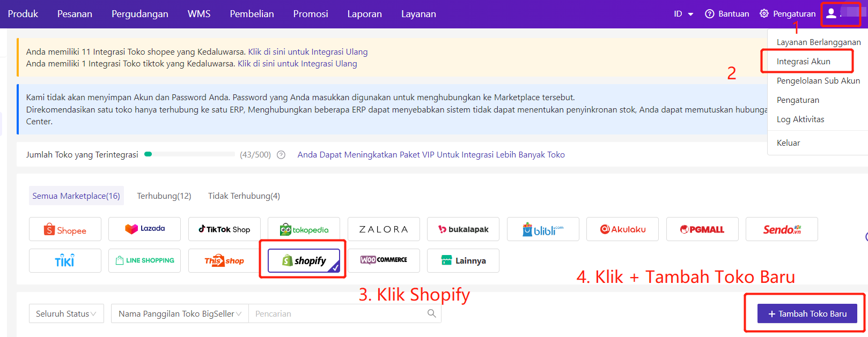Select the LINE SHOPPING marketplace logo

pyautogui.click(x=144, y=261)
